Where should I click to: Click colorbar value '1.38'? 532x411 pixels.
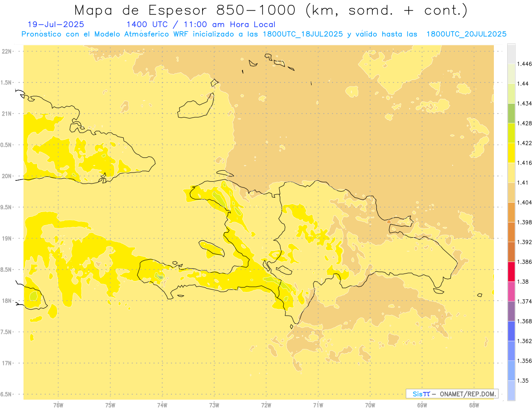tap(523, 282)
